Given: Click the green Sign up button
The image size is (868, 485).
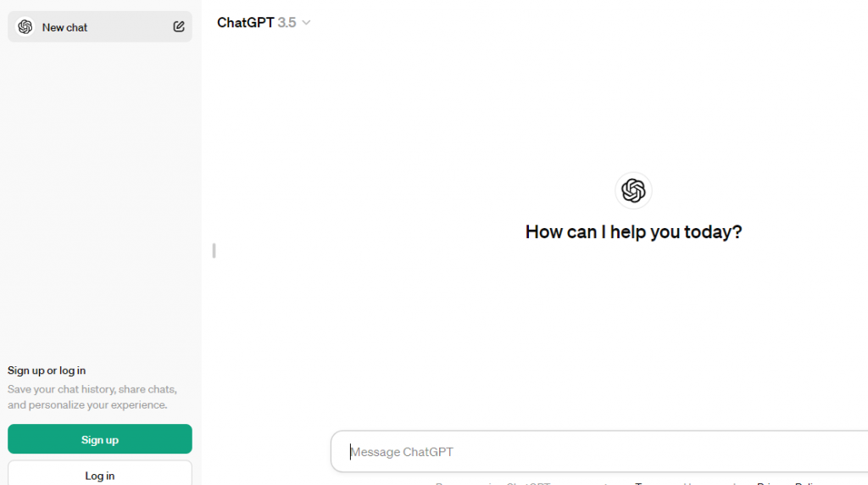Looking at the screenshot, I should tap(100, 439).
